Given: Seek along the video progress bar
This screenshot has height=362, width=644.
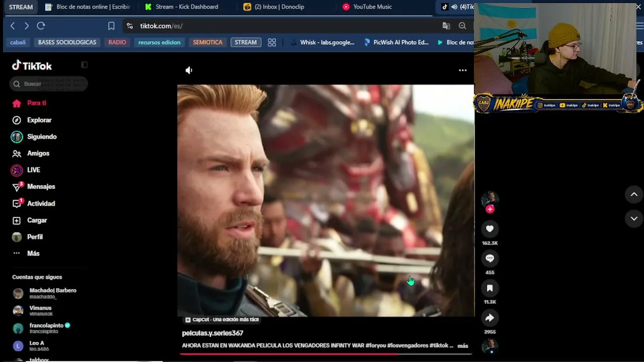Looking at the screenshot, I should tap(326, 354).
